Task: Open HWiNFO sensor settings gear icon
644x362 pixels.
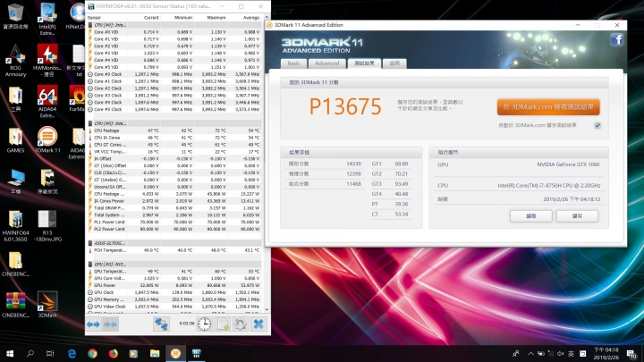Action: (241, 324)
